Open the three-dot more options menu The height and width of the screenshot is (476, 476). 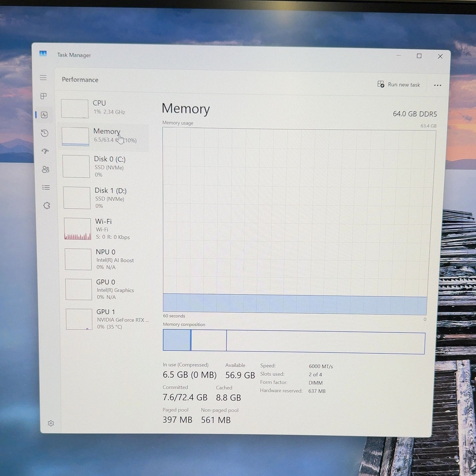click(438, 85)
